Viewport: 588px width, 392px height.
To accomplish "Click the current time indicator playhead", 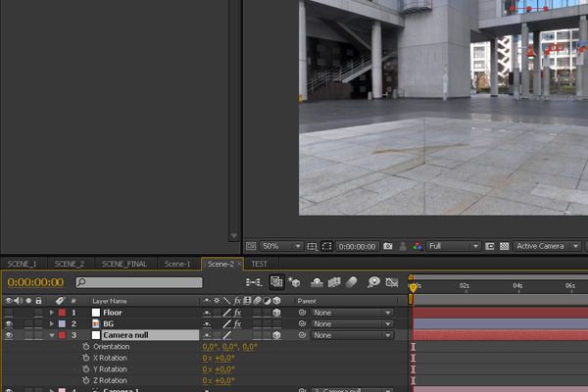I will pyautogui.click(x=413, y=288).
